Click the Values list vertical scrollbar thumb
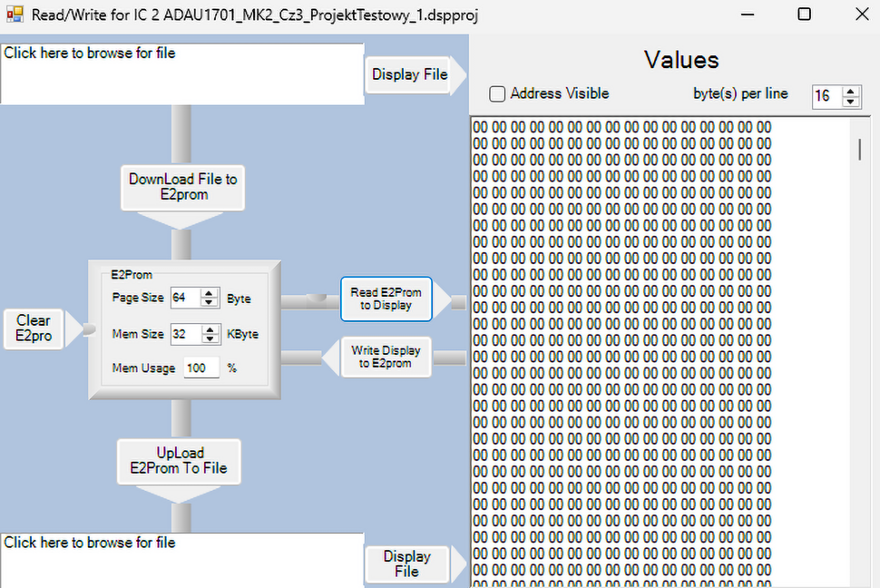Viewport: 880px width, 588px height. tap(859, 149)
